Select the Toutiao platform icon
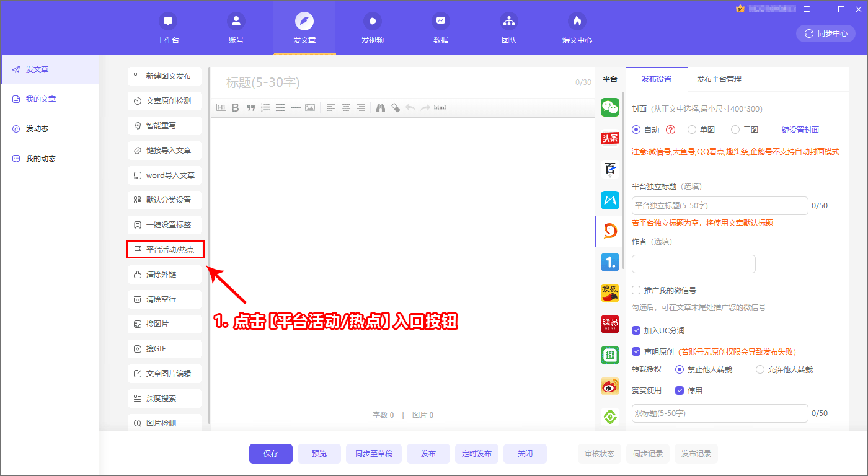The width and height of the screenshot is (868, 476). (609, 138)
